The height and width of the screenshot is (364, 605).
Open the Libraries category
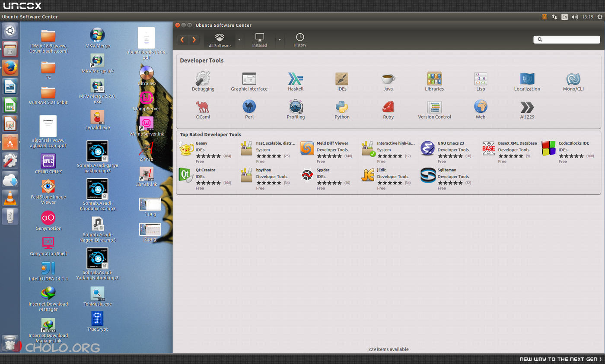click(x=434, y=82)
